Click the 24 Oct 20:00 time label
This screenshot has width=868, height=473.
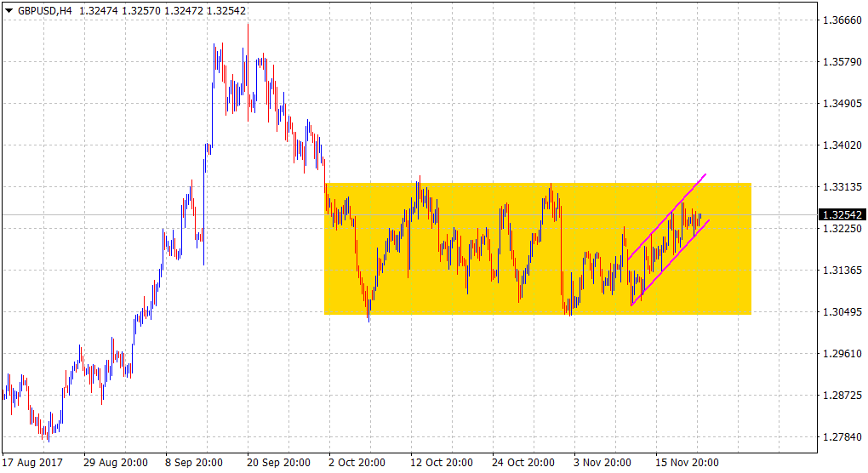[523, 463]
